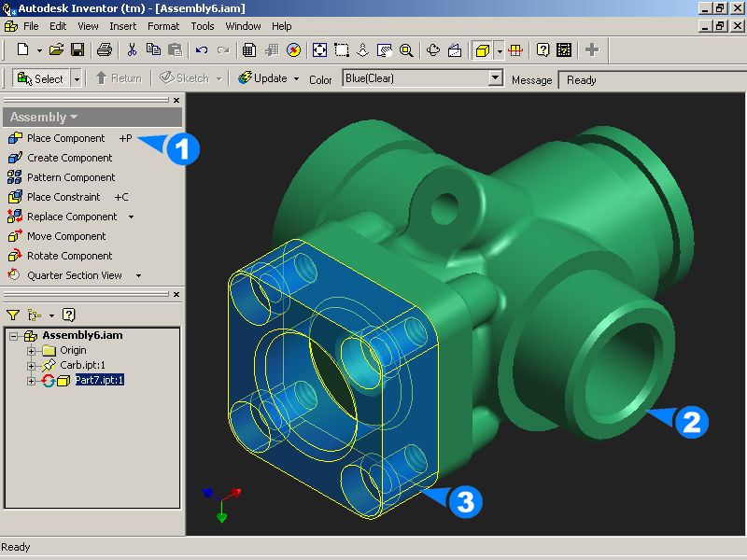Open the Format menu
This screenshot has width=747, height=560.
(x=163, y=26)
